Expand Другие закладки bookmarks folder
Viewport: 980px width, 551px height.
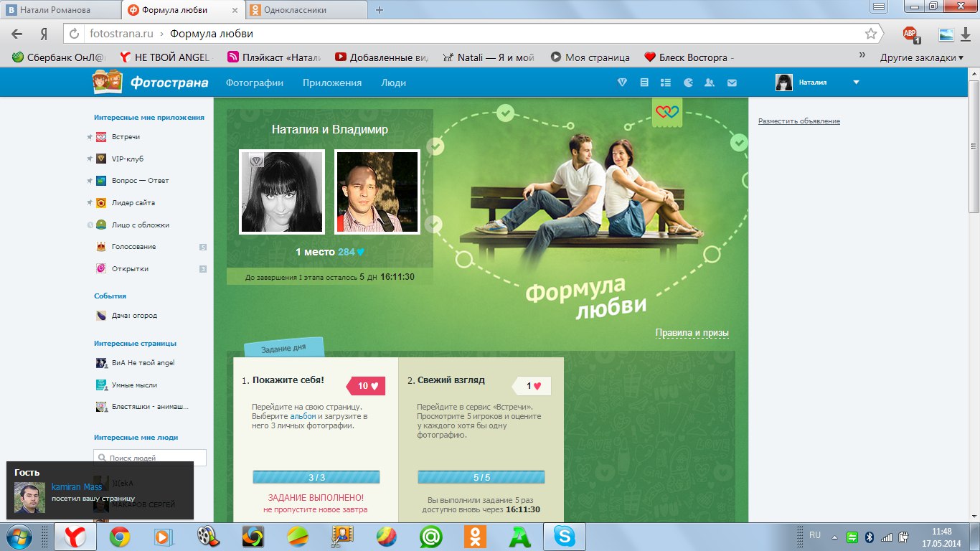[x=922, y=57]
